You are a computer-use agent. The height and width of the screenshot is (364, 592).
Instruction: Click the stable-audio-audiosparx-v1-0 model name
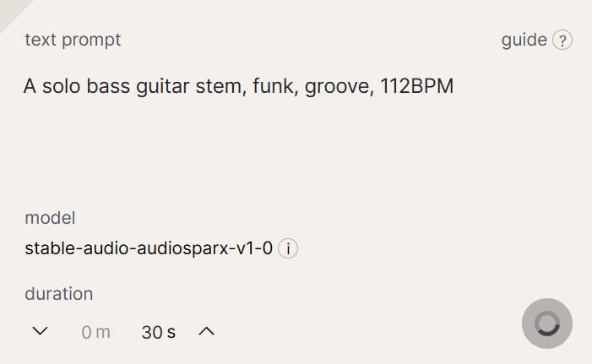[149, 248]
